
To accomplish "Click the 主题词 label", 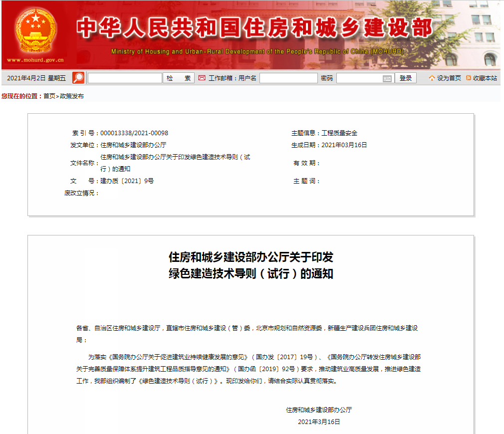I will click(x=306, y=181).
